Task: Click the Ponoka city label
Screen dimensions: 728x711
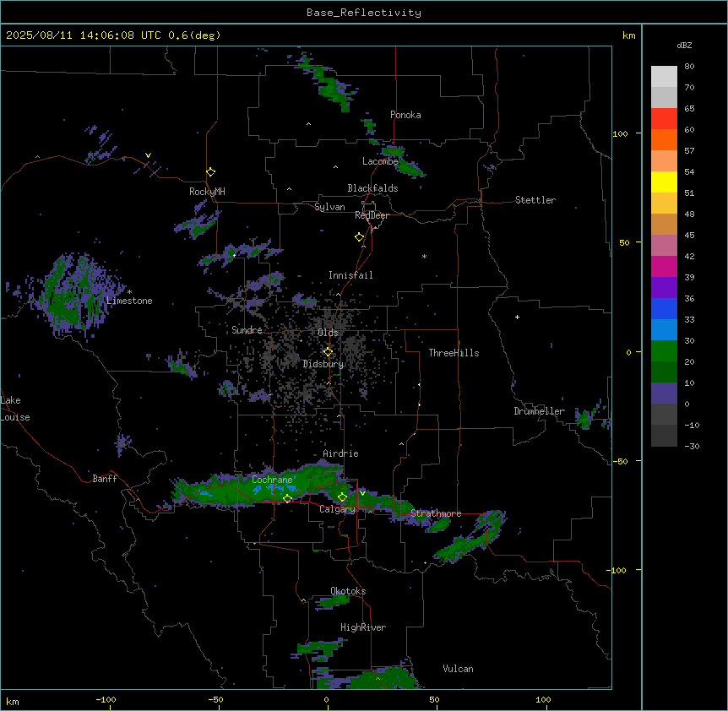Action: [x=405, y=115]
